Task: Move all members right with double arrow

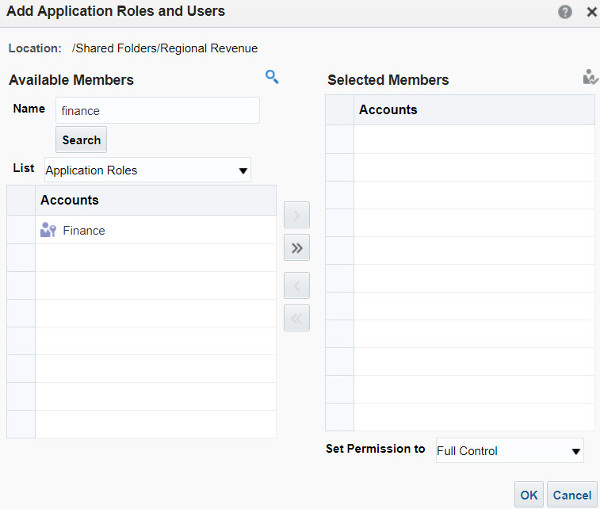Action: click(297, 248)
